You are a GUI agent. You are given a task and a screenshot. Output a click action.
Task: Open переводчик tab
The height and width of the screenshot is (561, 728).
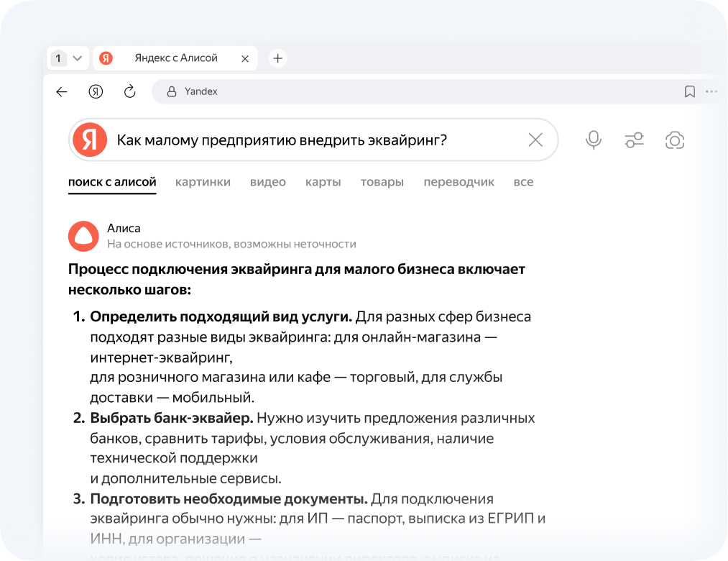tap(459, 182)
